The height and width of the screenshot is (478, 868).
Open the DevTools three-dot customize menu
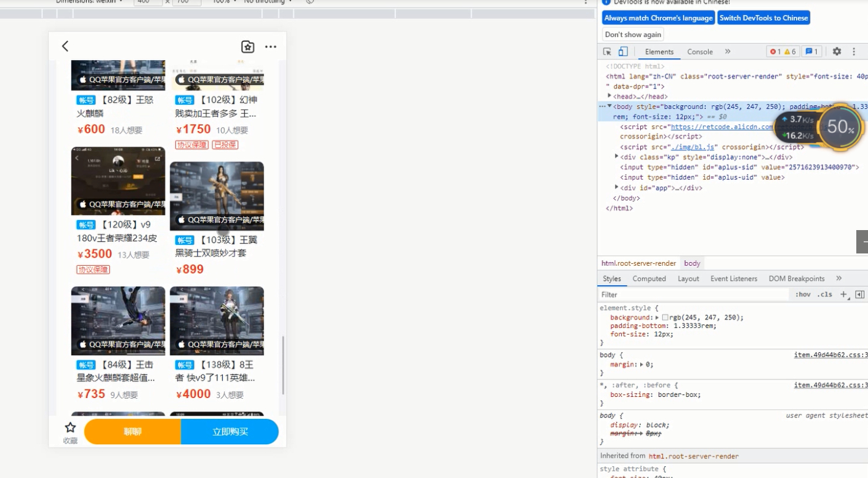tap(854, 52)
